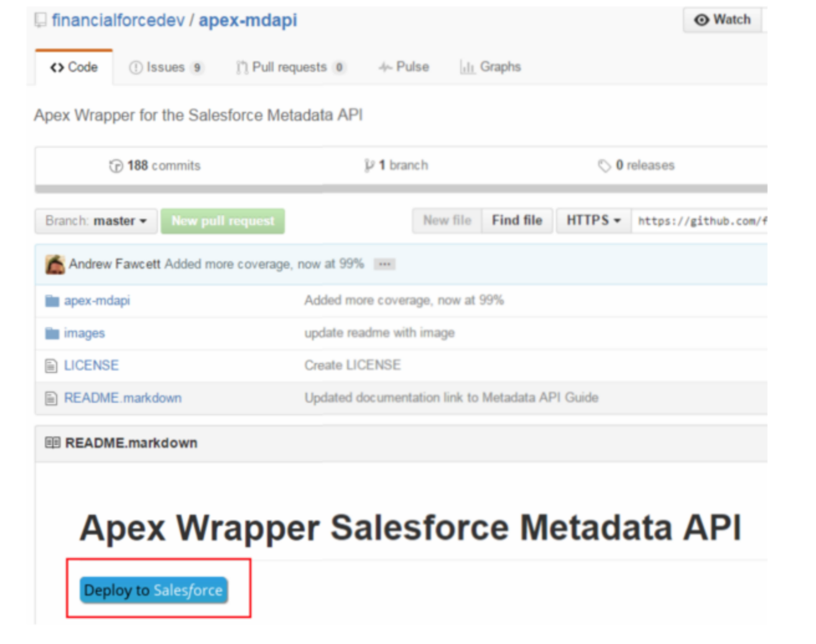
Task: Click the apex-mdapi folder icon
Action: tap(52, 301)
